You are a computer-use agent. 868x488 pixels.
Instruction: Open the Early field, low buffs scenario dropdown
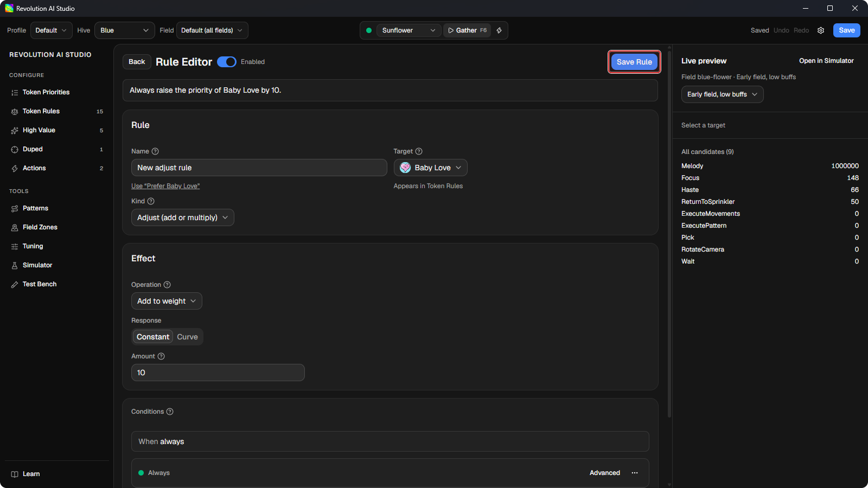(723, 94)
